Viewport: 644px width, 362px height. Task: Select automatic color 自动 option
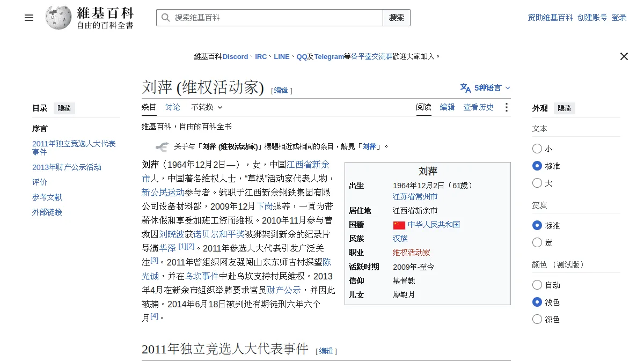[x=537, y=285]
